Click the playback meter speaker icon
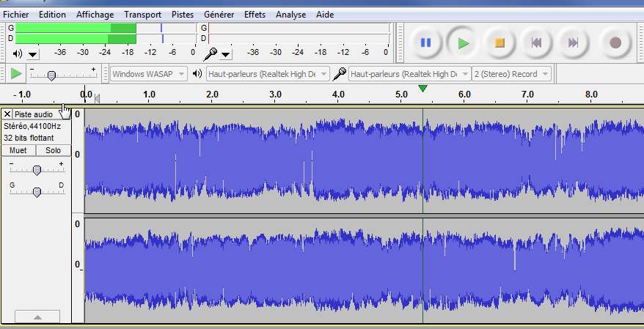Image resolution: width=644 pixels, height=329 pixels. pos(18,53)
